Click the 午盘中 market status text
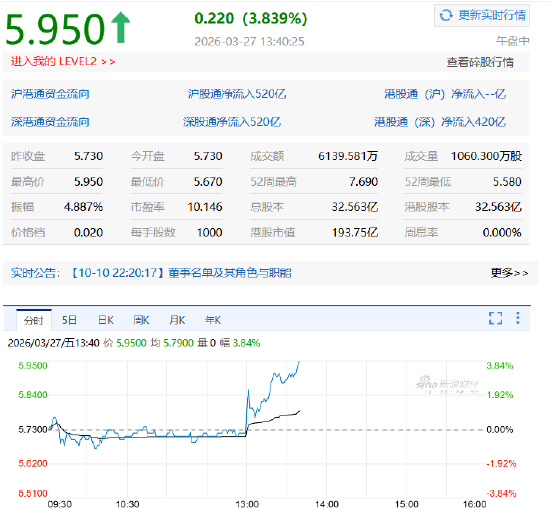Screen dimensions: 550x508 tap(512, 41)
